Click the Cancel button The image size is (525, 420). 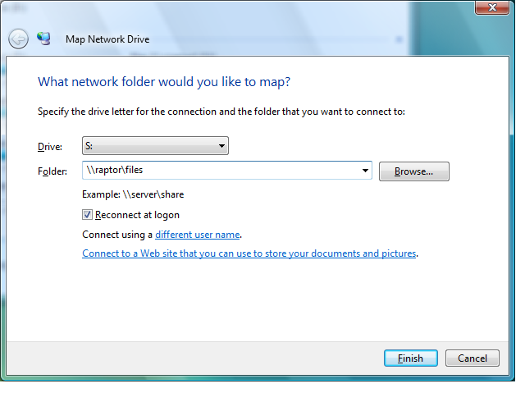[x=472, y=358]
